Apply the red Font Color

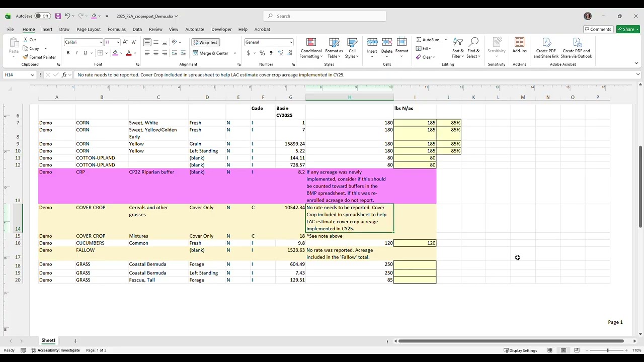pos(129,53)
